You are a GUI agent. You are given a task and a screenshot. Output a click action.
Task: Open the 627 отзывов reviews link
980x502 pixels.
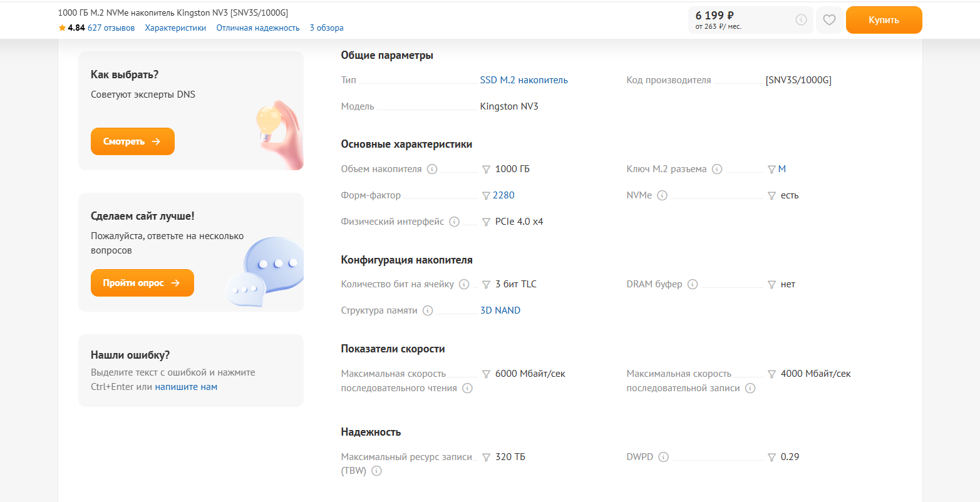coord(111,28)
